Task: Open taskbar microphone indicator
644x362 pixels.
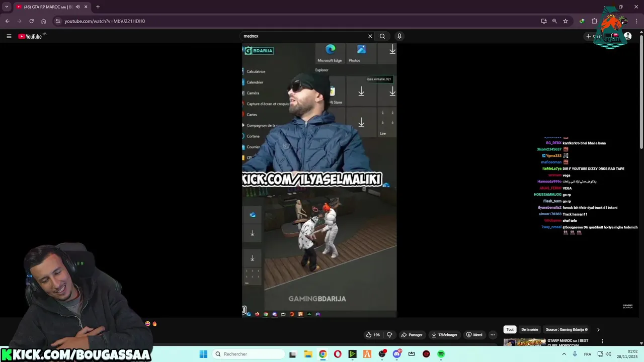Action: (x=575, y=354)
